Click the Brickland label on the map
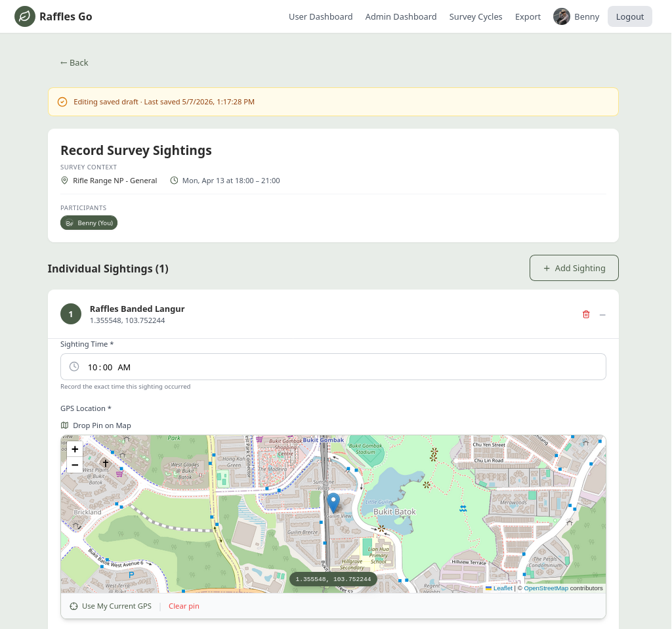The image size is (672, 629). pos(87,512)
